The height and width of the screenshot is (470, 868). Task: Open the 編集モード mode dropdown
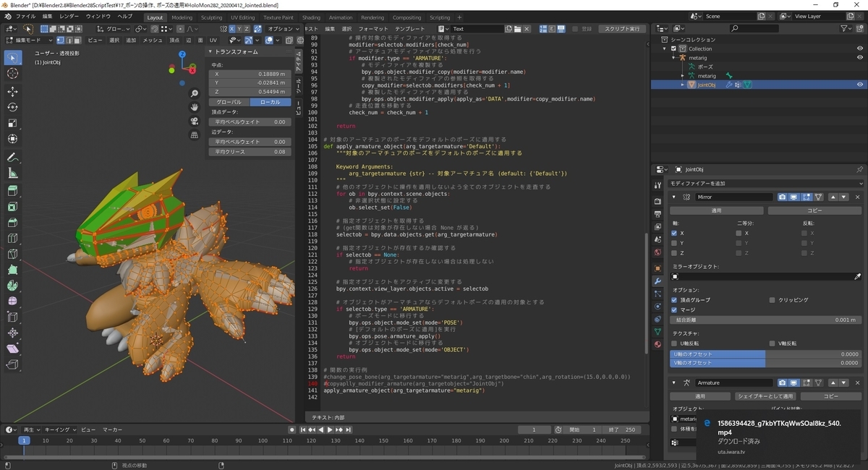click(27, 40)
